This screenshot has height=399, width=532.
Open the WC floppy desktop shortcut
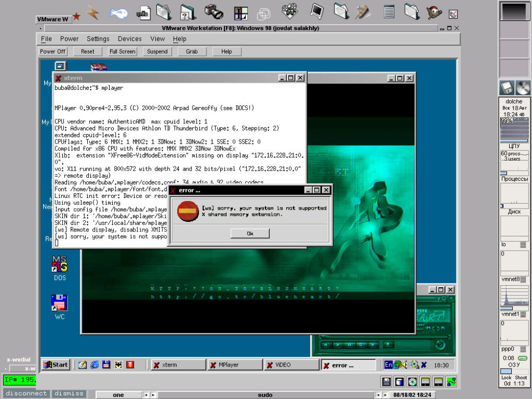click(60, 307)
